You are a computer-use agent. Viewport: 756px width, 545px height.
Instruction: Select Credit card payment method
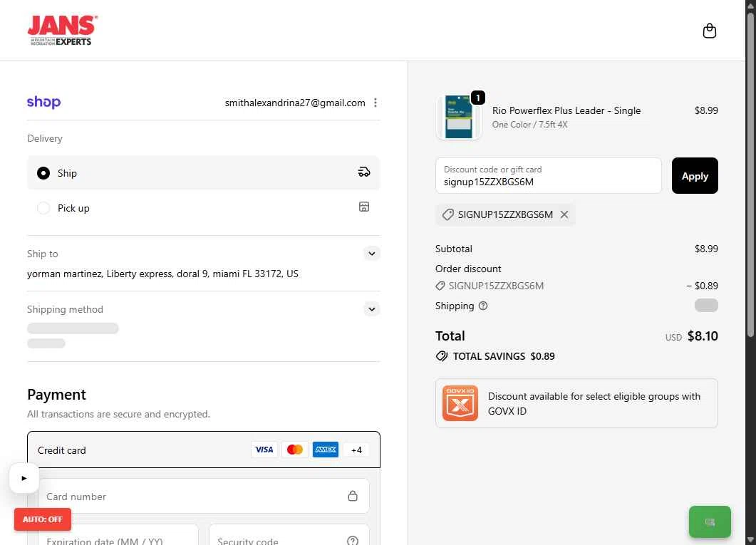pyautogui.click(x=204, y=450)
